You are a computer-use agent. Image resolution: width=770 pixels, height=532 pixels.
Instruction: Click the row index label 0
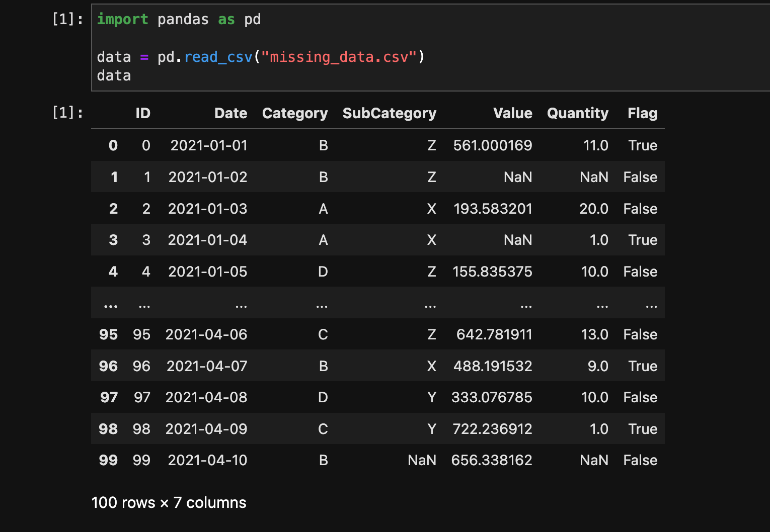(113, 145)
